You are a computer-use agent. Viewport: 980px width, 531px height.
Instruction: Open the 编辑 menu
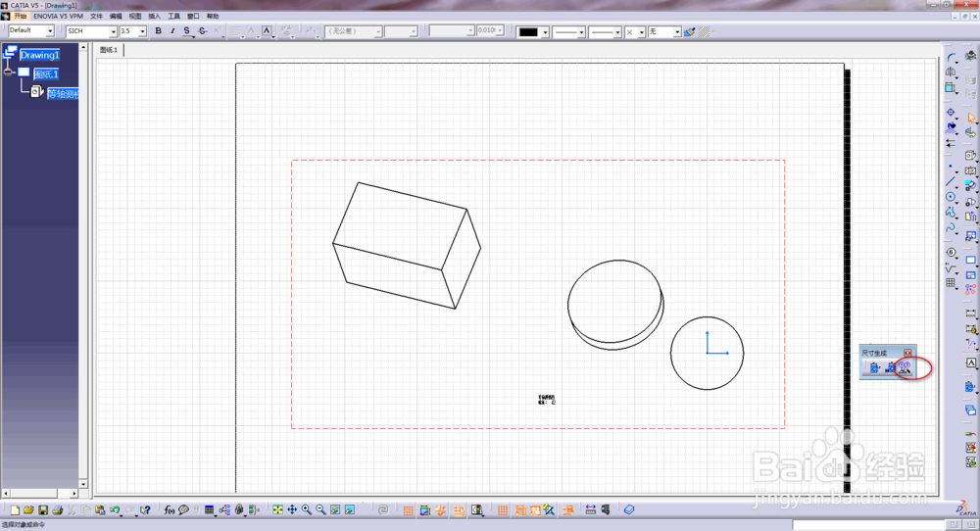pyautogui.click(x=116, y=17)
